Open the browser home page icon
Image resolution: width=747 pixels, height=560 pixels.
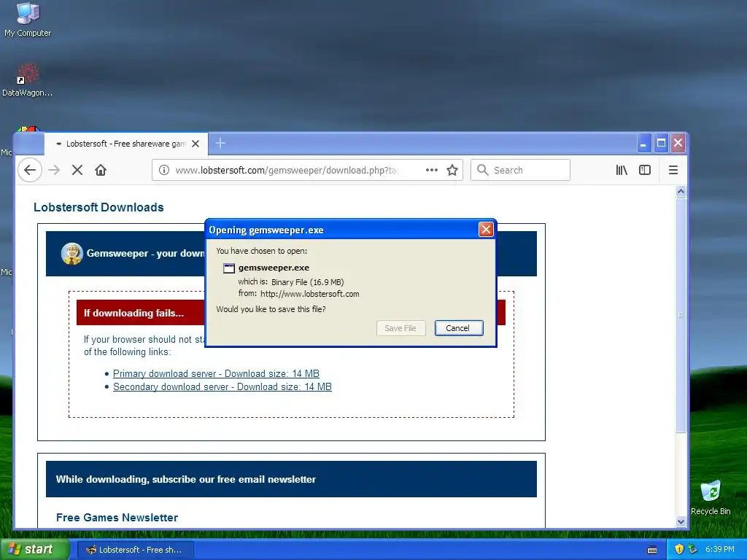click(101, 170)
